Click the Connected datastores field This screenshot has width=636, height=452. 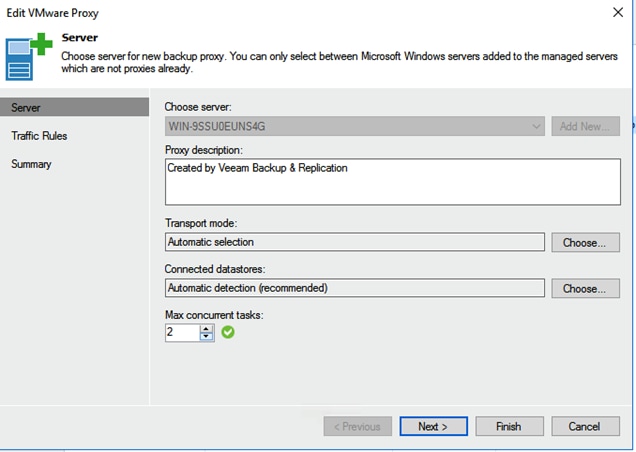click(x=355, y=288)
